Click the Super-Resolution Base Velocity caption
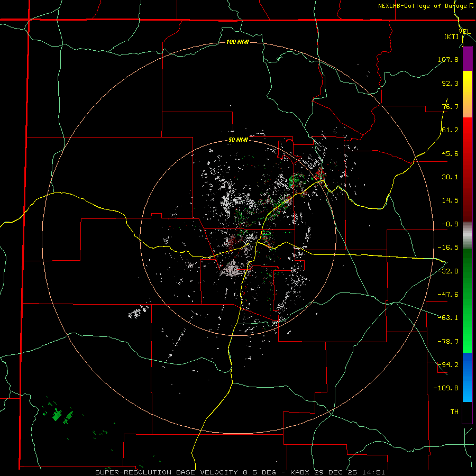Screen dimensions: 476x476 240,472
